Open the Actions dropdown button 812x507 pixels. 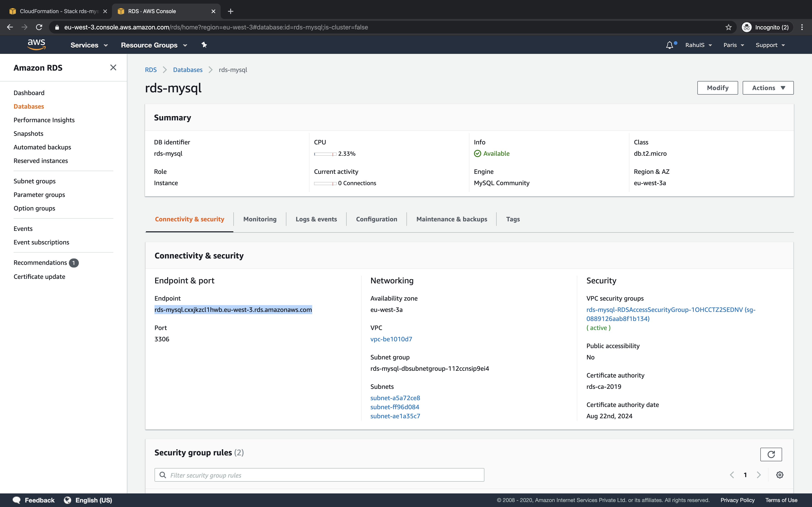[768, 88]
